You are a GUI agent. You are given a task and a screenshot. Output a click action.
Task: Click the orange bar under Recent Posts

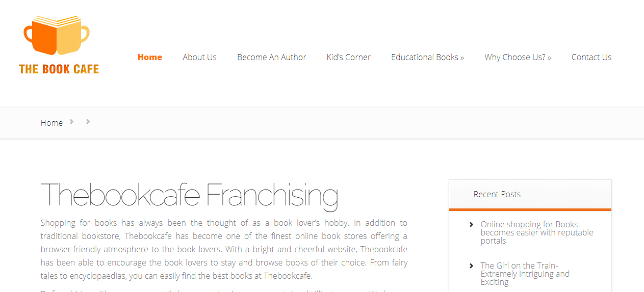coord(530,209)
